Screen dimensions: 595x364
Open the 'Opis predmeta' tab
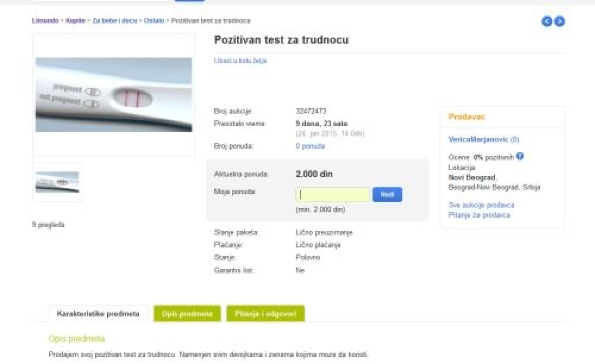187,313
